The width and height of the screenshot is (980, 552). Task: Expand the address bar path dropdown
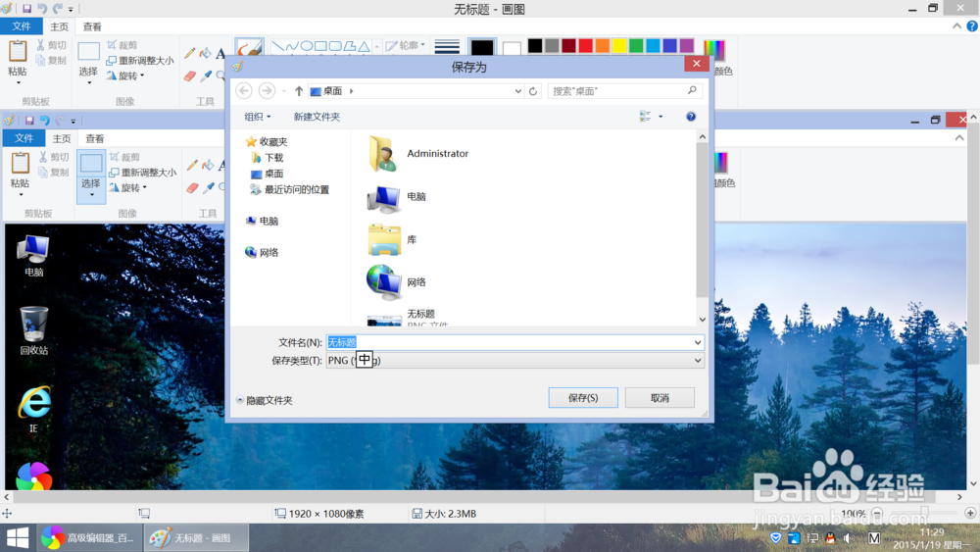(x=517, y=91)
